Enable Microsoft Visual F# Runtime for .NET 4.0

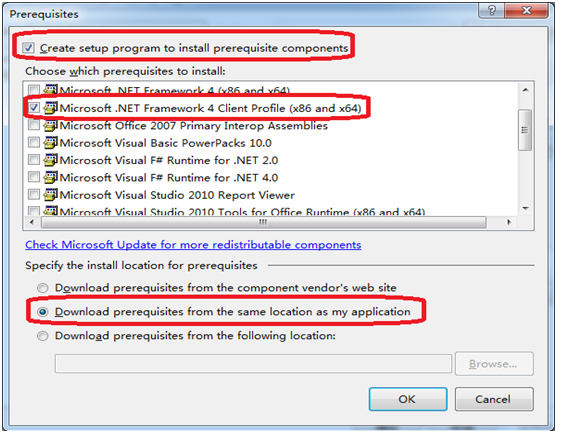pos(34,176)
